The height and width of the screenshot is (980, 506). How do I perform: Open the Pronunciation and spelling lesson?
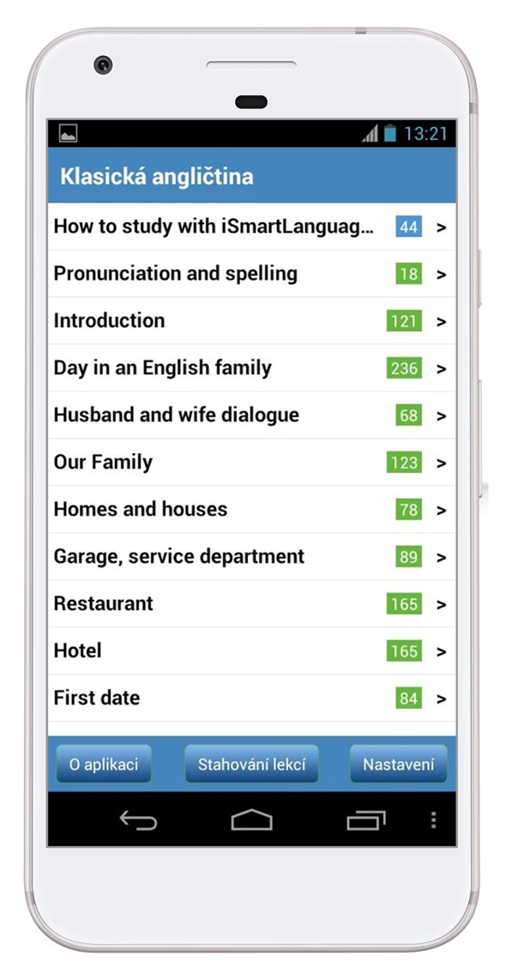point(252,274)
